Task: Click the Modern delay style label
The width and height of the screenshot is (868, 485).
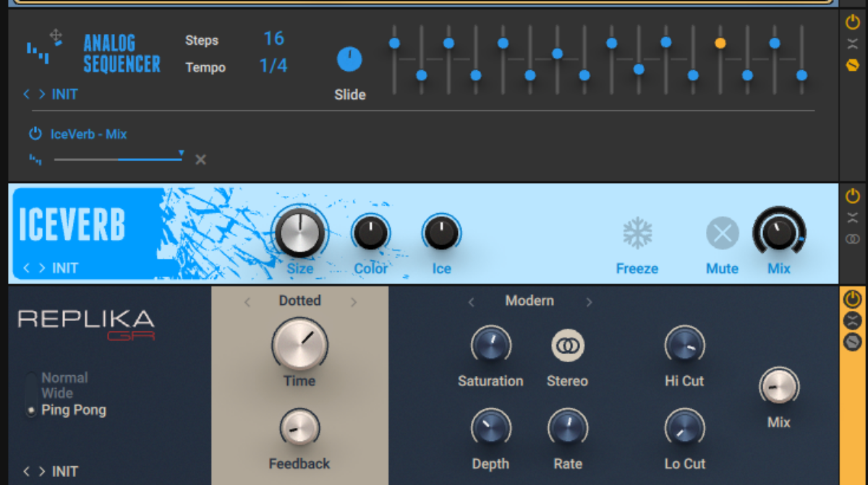Action: point(530,301)
